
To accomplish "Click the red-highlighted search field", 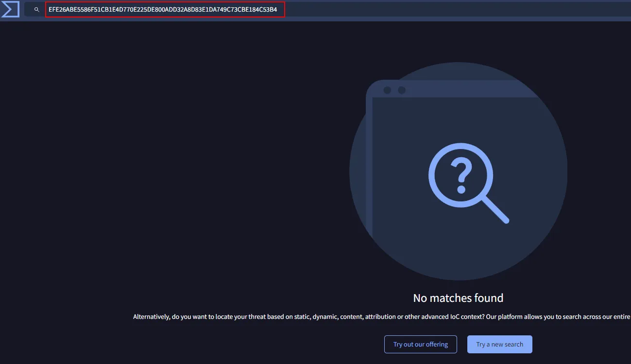I will (165, 9).
